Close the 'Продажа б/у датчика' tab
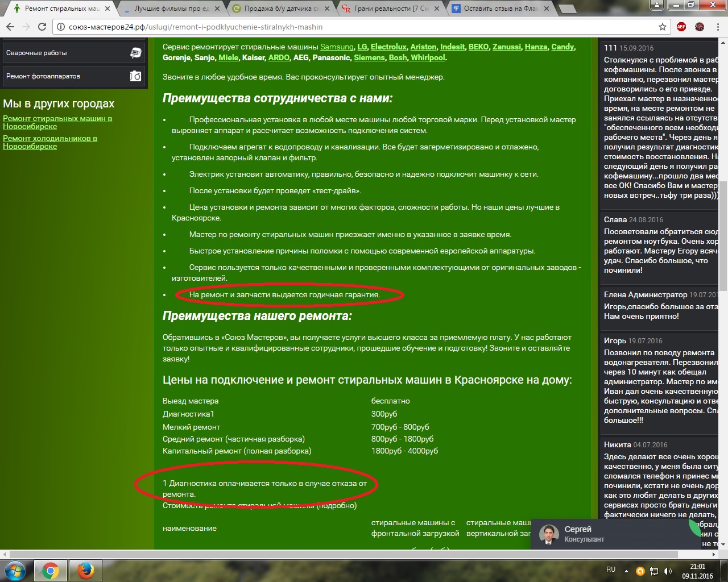 coord(327,9)
